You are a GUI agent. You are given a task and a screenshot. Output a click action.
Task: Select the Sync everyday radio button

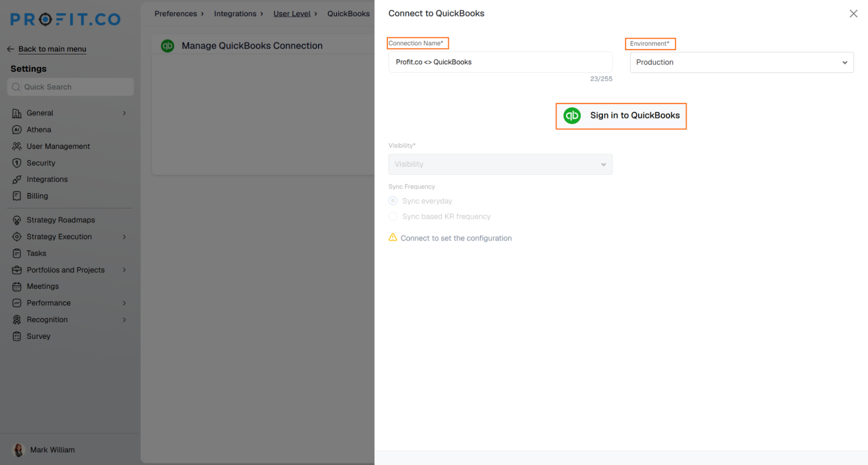pos(393,201)
